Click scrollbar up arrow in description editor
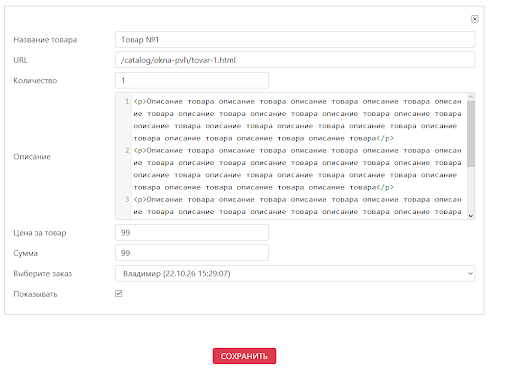The height and width of the screenshot is (381, 512). point(471,97)
